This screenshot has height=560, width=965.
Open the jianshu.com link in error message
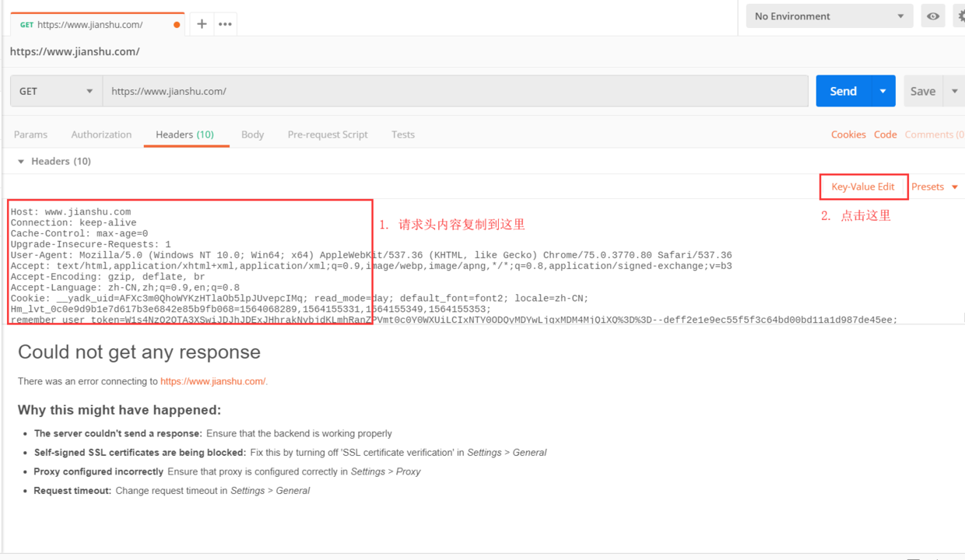tap(214, 381)
